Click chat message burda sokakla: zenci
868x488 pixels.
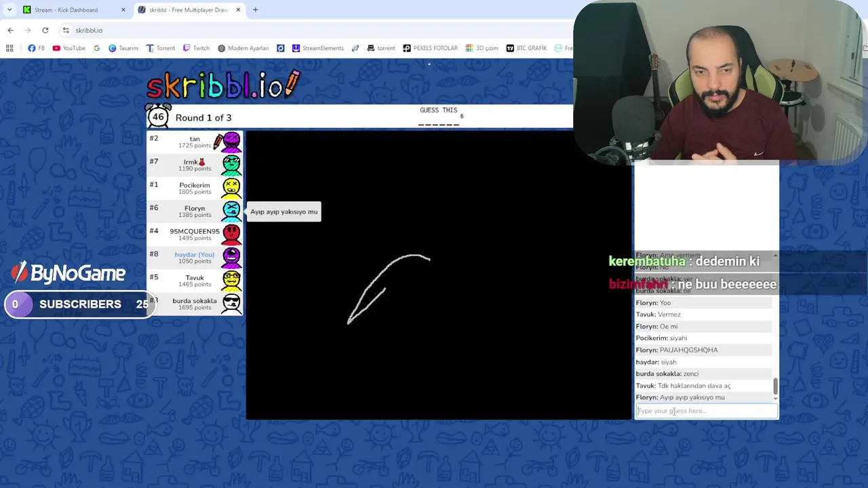667,373
